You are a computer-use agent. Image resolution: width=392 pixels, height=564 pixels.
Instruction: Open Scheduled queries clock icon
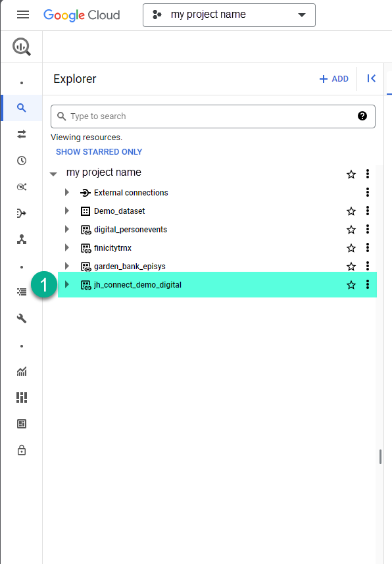click(22, 161)
